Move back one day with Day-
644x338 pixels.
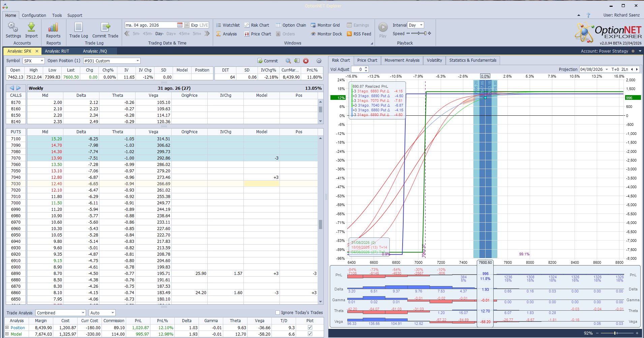(x=159, y=34)
